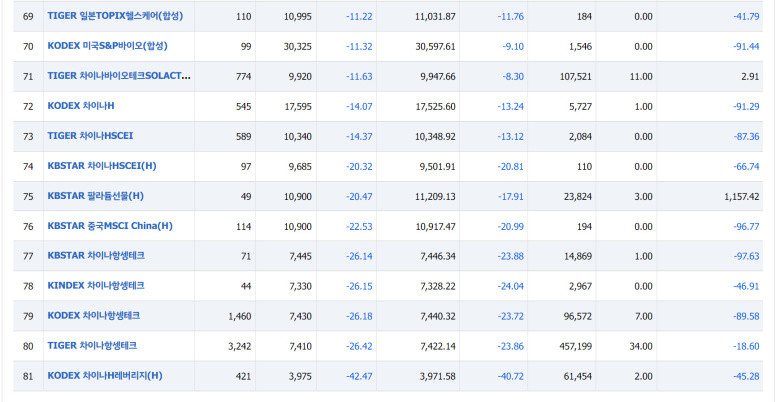Open TIGER 차이나바이오테크SOLACT link
This screenshot has width=780, height=402.
pyautogui.click(x=119, y=76)
